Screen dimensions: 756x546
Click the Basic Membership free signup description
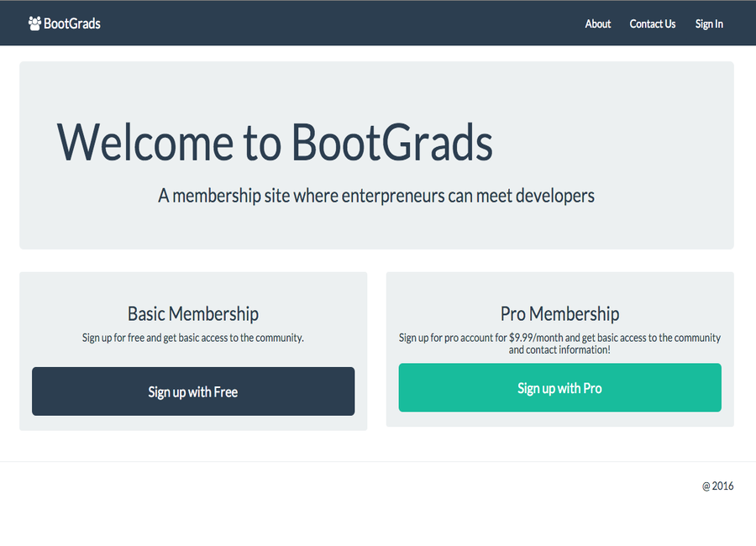(x=193, y=338)
